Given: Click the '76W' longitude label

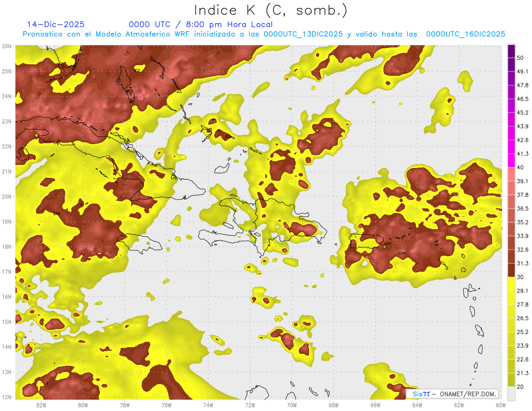Looking at the screenshot, I should pyautogui.click(x=166, y=405).
